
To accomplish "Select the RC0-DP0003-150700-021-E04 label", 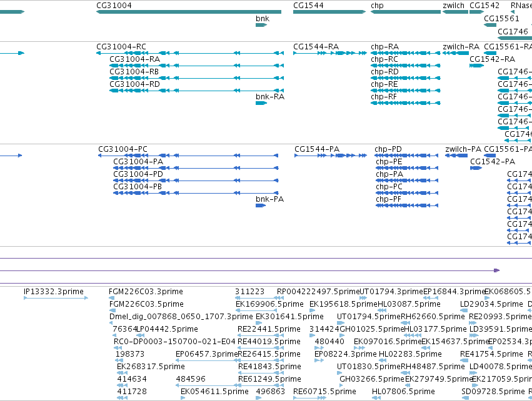I will pos(174,342).
